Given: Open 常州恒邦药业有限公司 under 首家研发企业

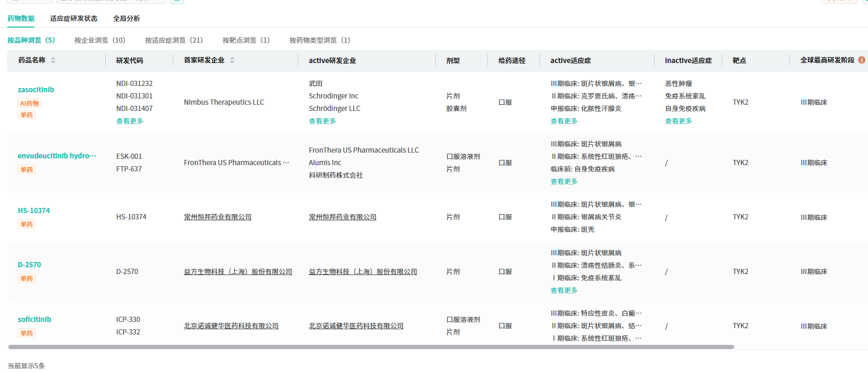Looking at the screenshot, I should tap(218, 217).
